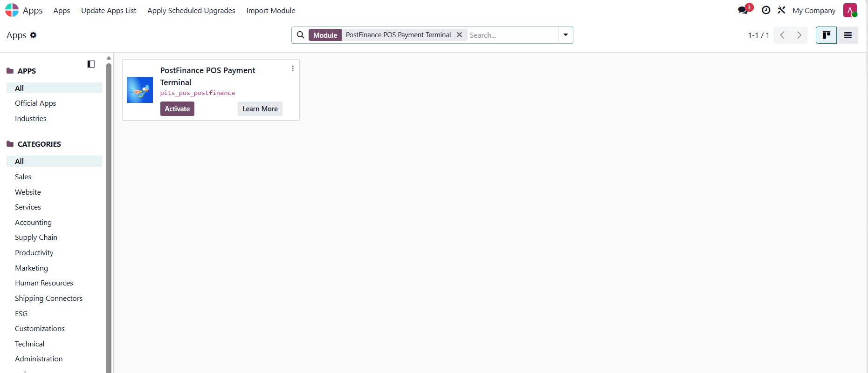
Task: Click the Module facet label
Action: coord(325,35)
